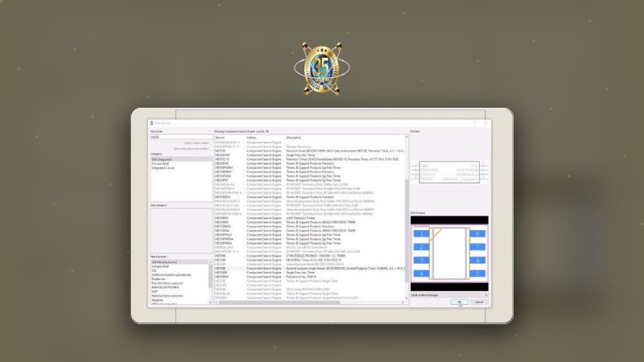This screenshot has width=644, height=362.
Task: Select (All Manufacturers) in the Manufacturer list
Action: pos(180,262)
